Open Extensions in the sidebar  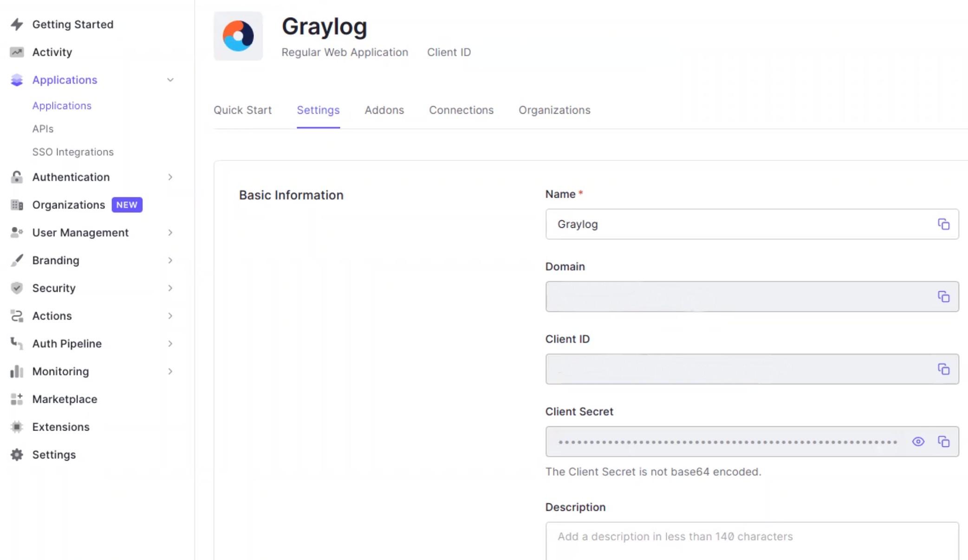coord(60,427)
